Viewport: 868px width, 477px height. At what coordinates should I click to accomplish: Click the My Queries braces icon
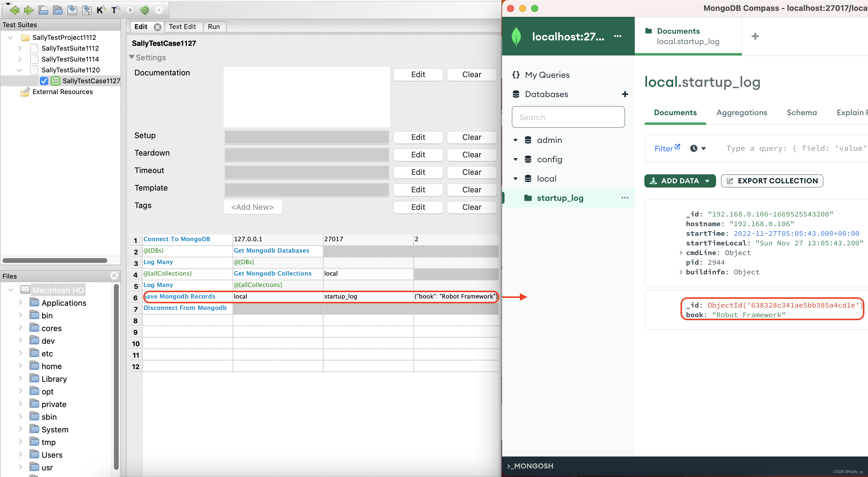(516, 74)
